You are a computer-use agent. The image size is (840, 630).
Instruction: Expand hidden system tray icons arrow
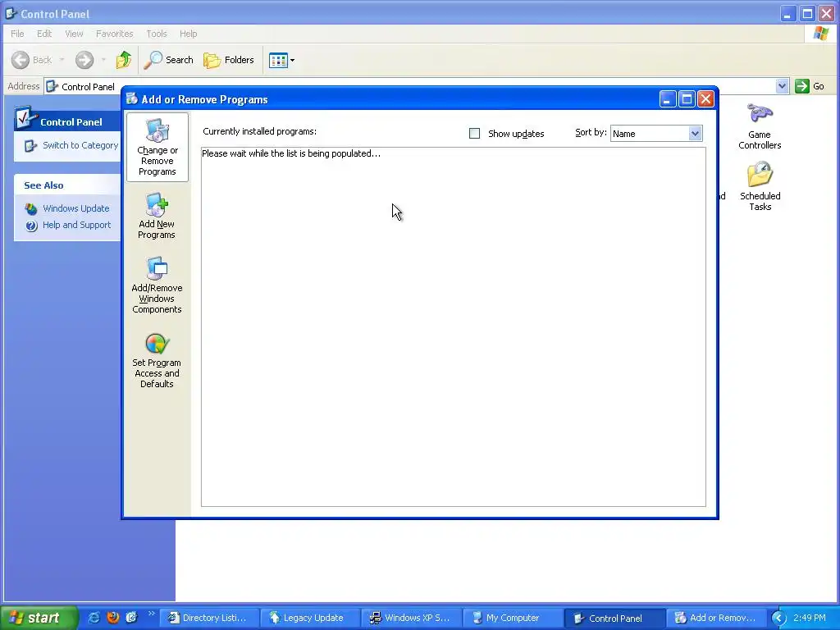[778, 619]
